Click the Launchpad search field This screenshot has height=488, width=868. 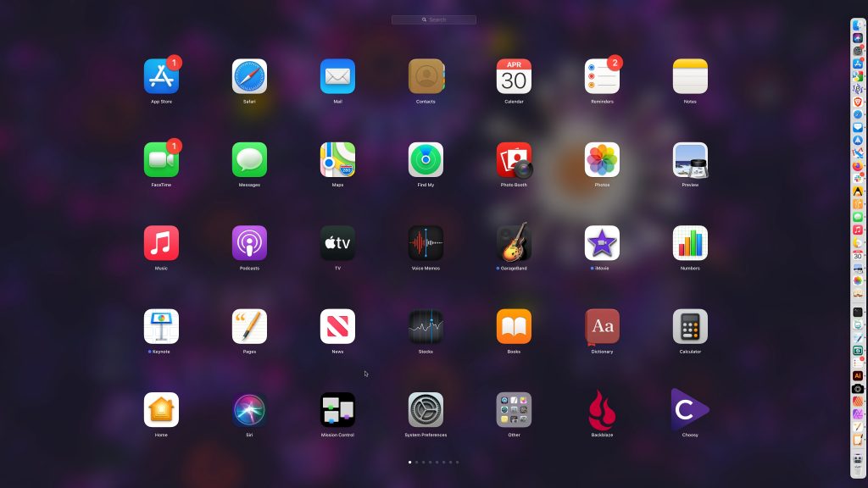434,19
